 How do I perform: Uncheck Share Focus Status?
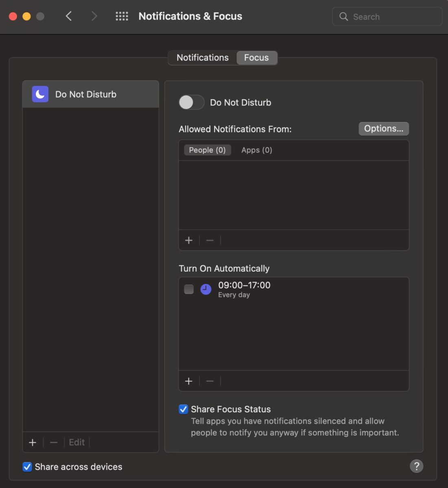click(x=184, y=409)
